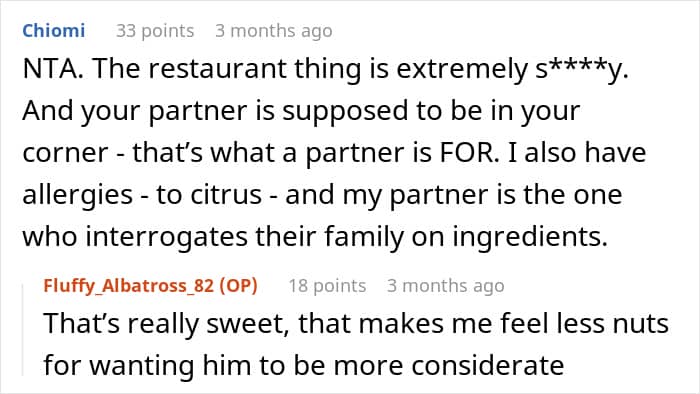Click the 33 points score label

155,31
